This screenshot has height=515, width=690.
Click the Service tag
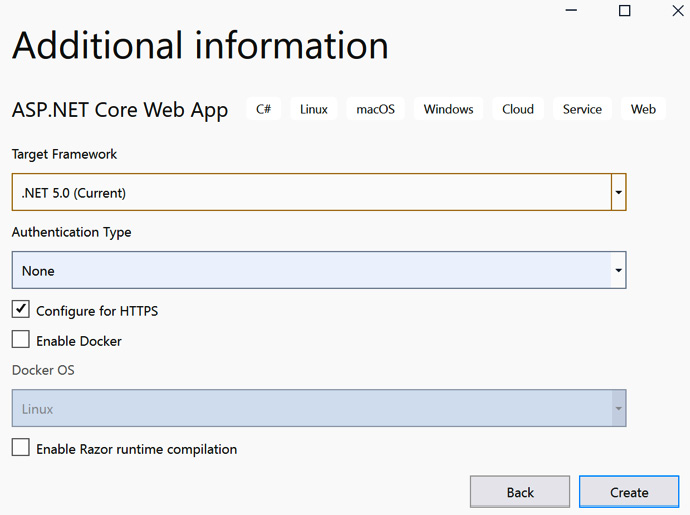click(582, 109)
